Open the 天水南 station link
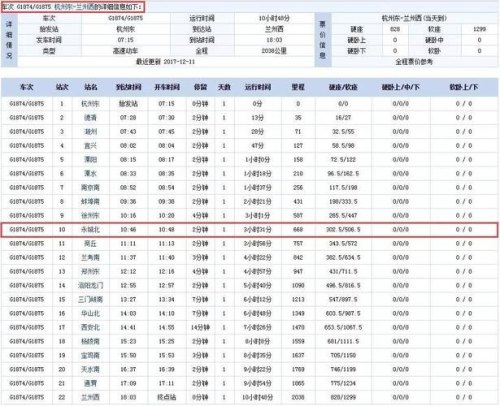This screenshot has width=500, height=406. pyautogui.click(x=90, y=370)
